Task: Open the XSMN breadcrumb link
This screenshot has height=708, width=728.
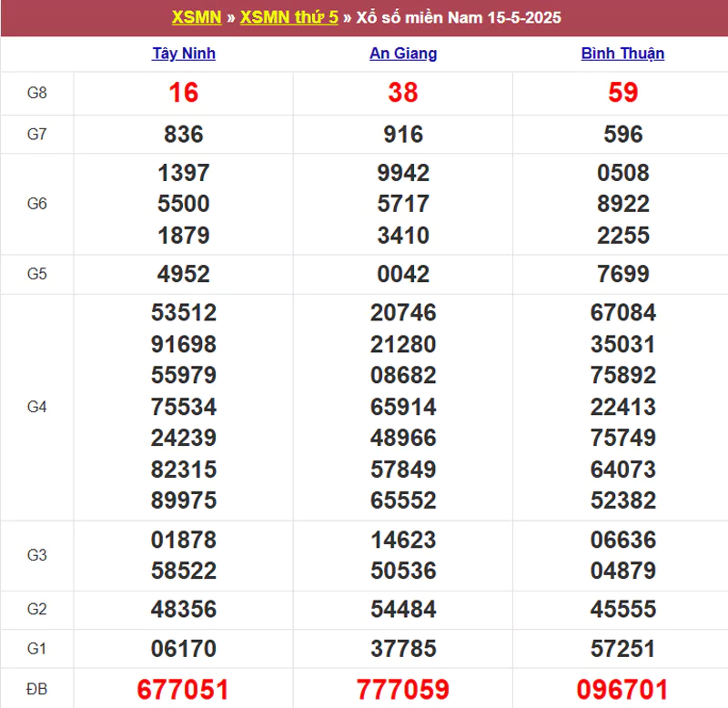Action: (197, 17)
